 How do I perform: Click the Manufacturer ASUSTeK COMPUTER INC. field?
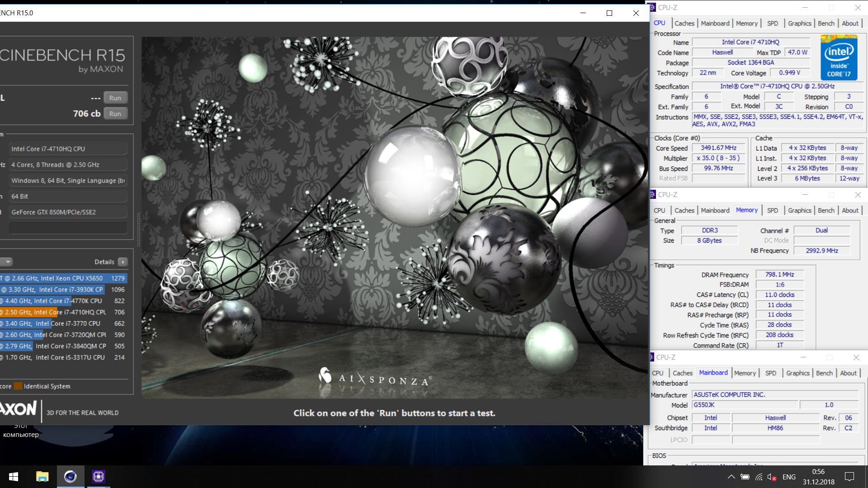775,395
